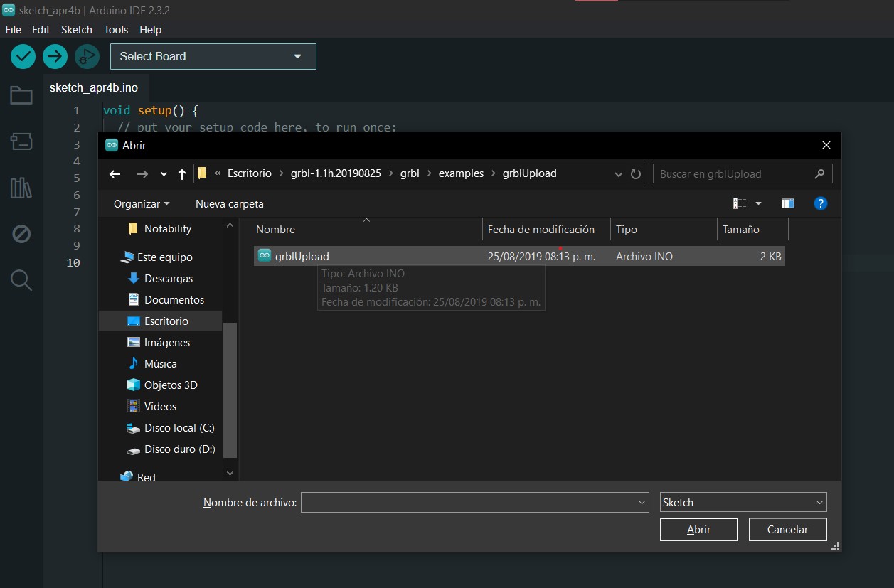Click the Upload arrow button in Arduino IDE
Image resolution: width=894 pixels, height=588 pixels.
[55, 56]
